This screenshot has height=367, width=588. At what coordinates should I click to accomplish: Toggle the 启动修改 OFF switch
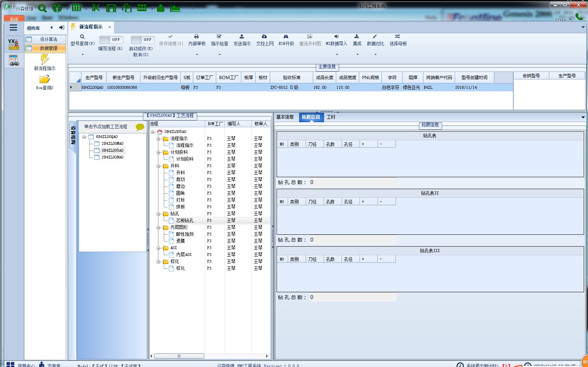coord(143,40)
